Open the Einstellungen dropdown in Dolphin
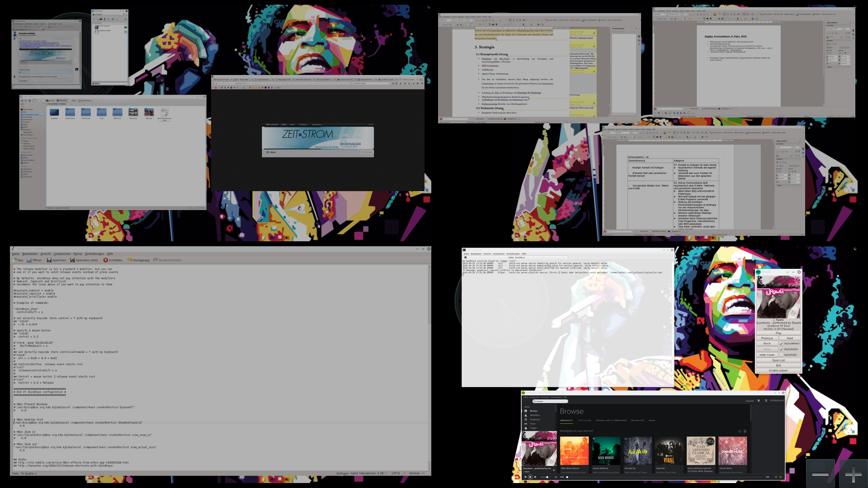Image resolution: width=868 pixels, height=488 pixels. click(86, 100)
